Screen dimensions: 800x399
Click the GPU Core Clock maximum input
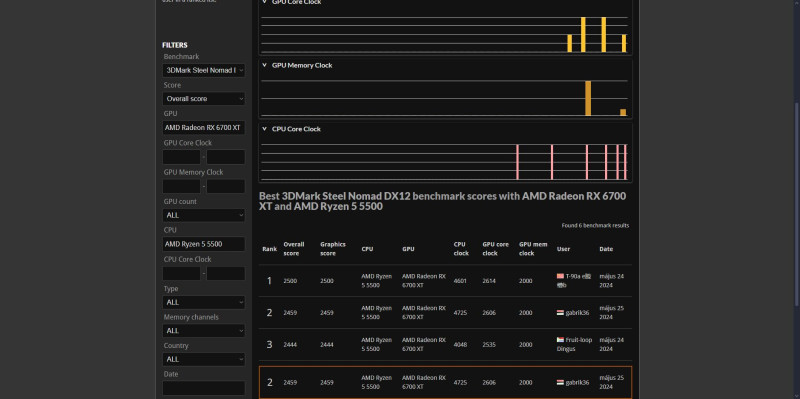point(226,157)
